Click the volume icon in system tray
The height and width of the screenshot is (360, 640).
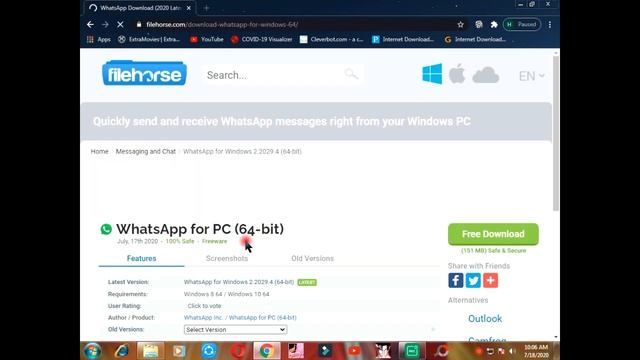[513, 351]
